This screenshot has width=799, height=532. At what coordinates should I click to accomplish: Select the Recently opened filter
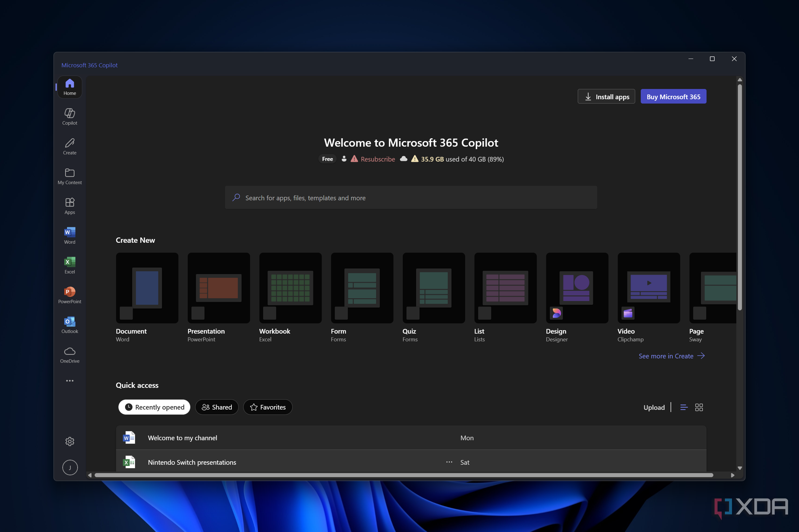click(155, 407)
